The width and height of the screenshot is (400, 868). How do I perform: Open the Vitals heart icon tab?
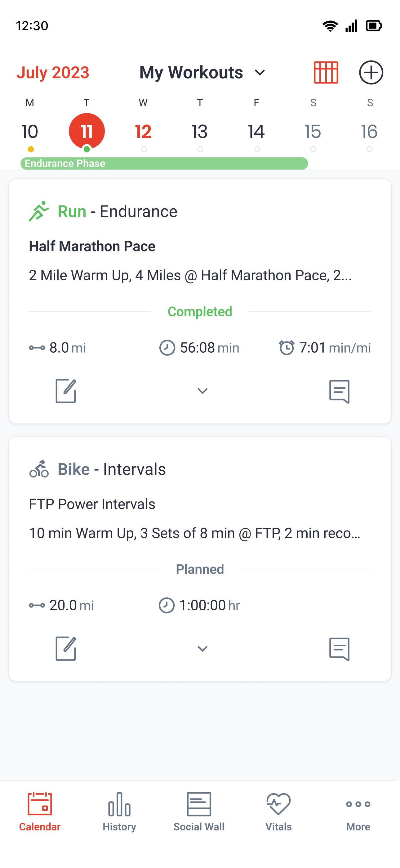(278, 811)
